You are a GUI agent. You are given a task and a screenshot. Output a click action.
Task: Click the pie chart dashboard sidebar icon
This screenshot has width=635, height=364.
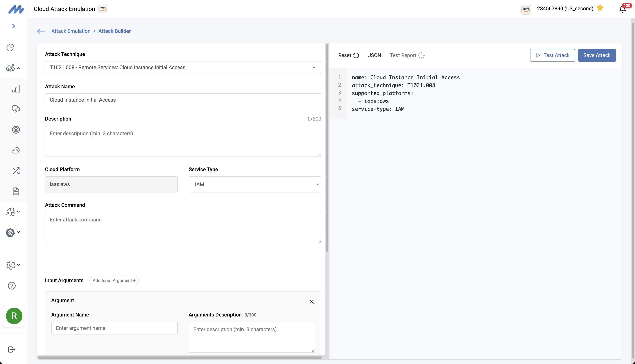(x=10, y=48)
